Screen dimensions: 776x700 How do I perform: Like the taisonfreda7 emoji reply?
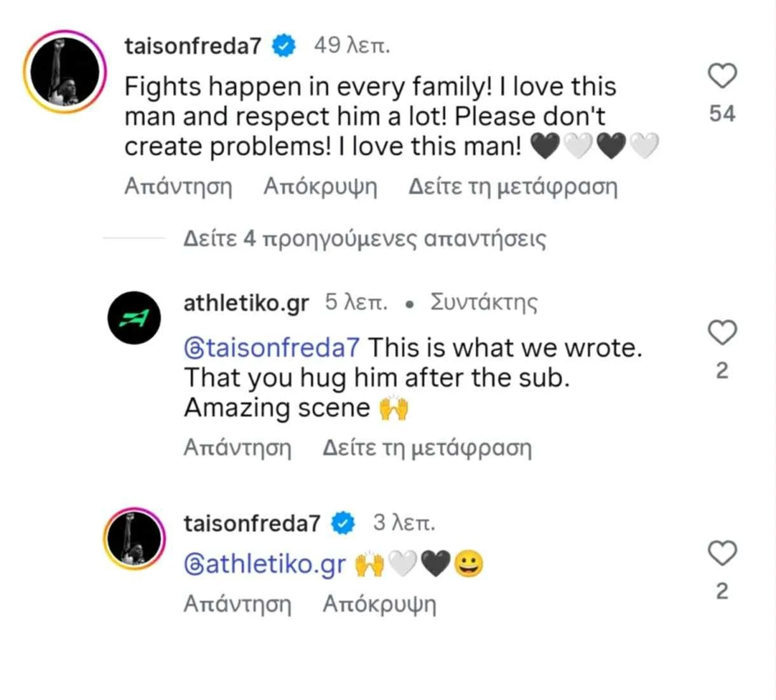(x=722, y=553)
